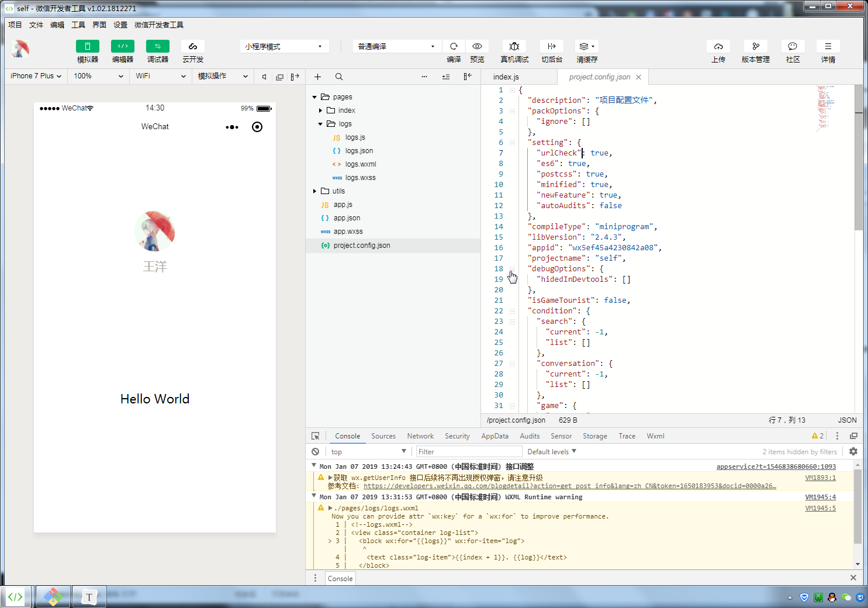Open the 工具 menu

[x=78, y=25]
